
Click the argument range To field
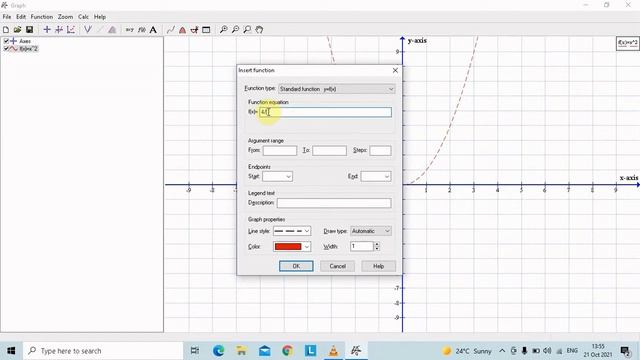point(329,151)
